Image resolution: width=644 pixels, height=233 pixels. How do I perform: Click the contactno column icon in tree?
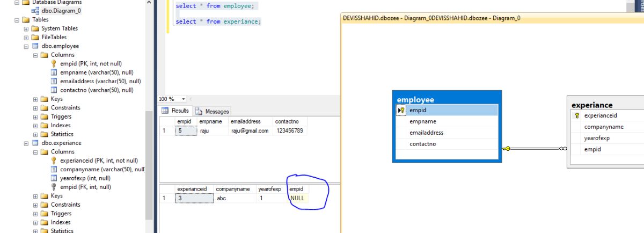coord(54,90)
